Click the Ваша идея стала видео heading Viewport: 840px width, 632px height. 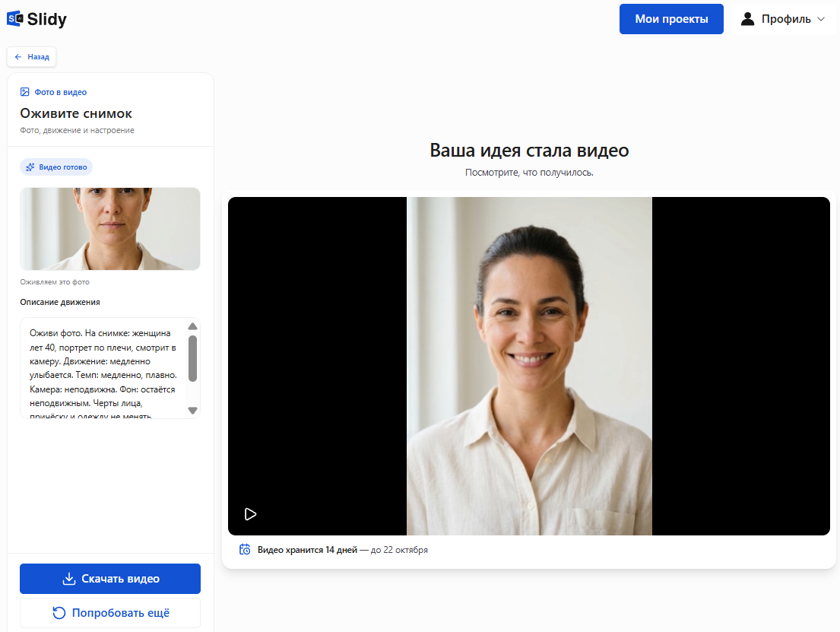(529, 150)
